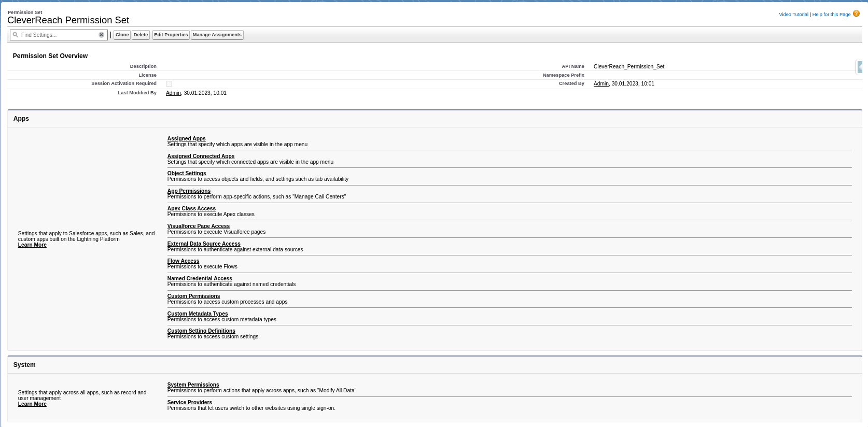The image size is (868, 427).
Task: Click the Description field label
Action: [x=143, y=66]
